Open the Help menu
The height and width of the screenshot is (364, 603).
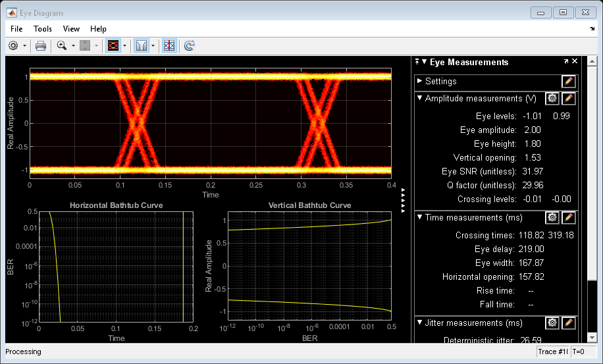(98, 29)
